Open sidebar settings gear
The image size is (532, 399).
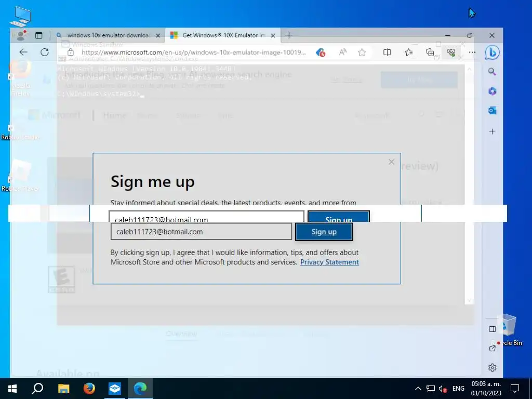493,367
